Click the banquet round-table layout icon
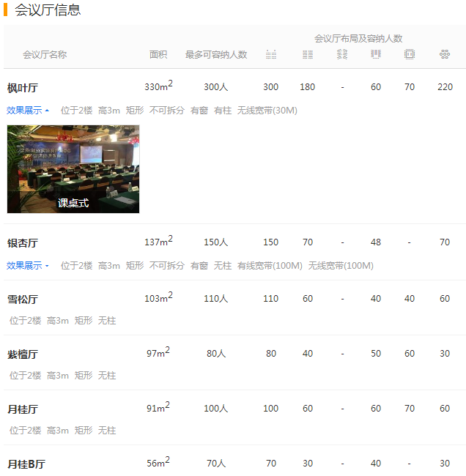The image size is (466, 476). [445, 55]
